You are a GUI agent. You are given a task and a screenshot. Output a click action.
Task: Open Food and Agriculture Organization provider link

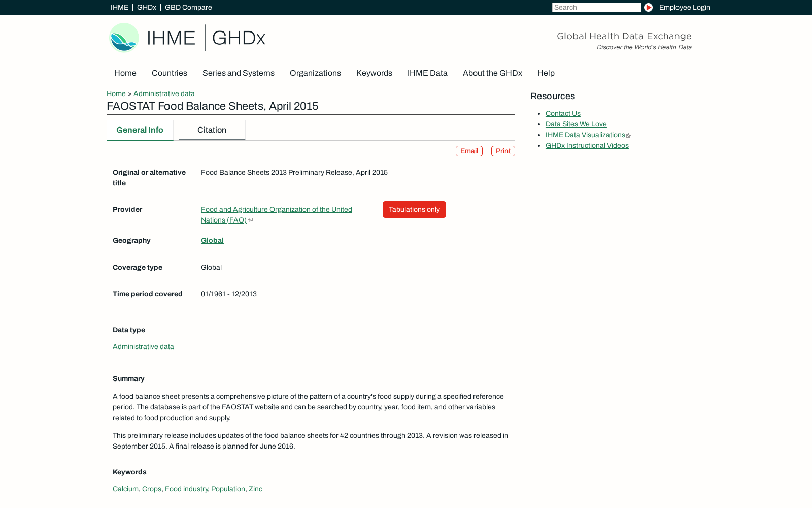click(x=277, y=215)
